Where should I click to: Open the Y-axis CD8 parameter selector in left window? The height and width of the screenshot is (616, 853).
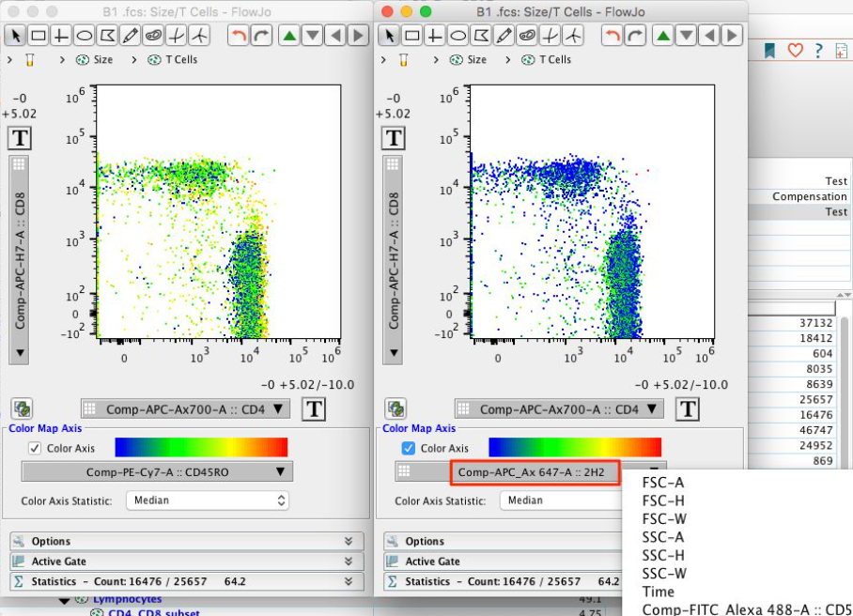19,260
